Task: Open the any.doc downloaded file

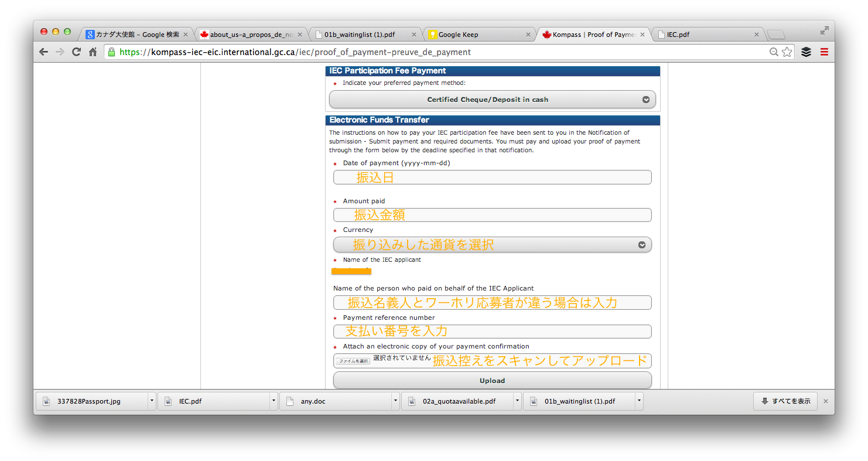Action: (334, 401)
